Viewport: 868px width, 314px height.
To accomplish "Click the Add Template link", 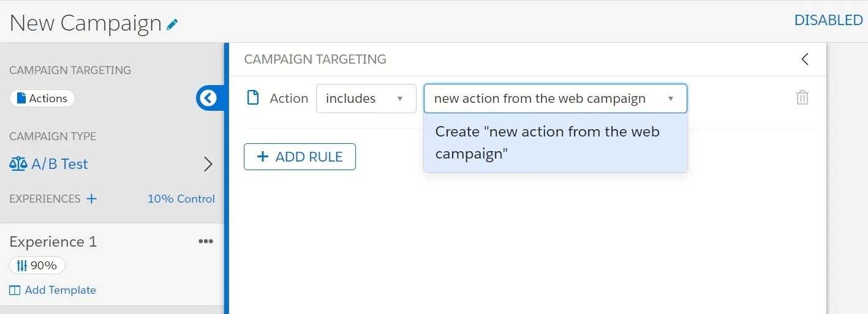I will 60,290.
